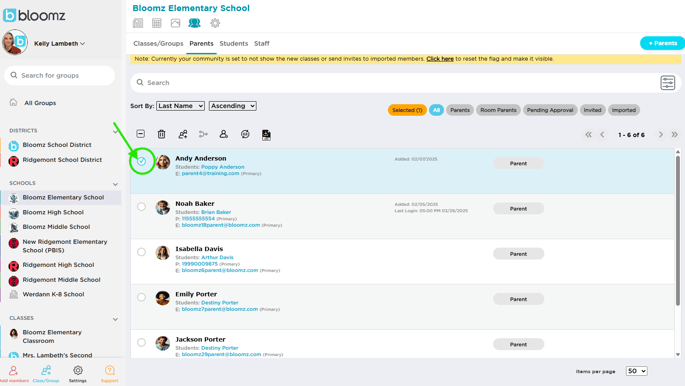Image resolution: width=685 pixels, height=386 pixels.
Task: Click the parent list vertical scrollbar
Action: [678, 231]
